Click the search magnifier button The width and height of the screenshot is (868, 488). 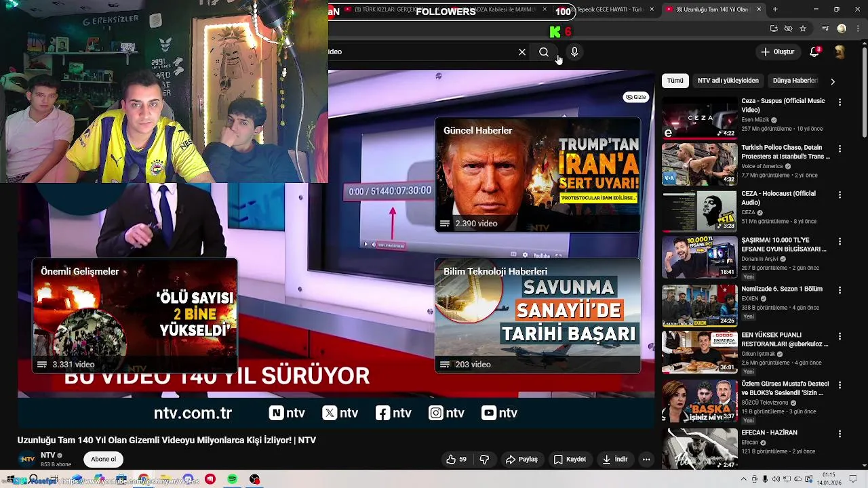(x=544, y=52)
